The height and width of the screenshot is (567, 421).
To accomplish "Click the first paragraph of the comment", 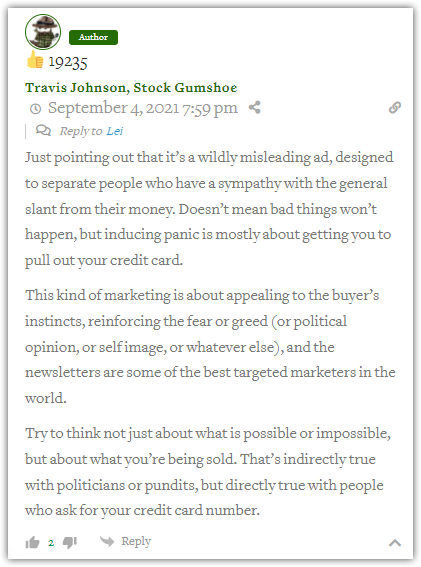I will 209,209.
